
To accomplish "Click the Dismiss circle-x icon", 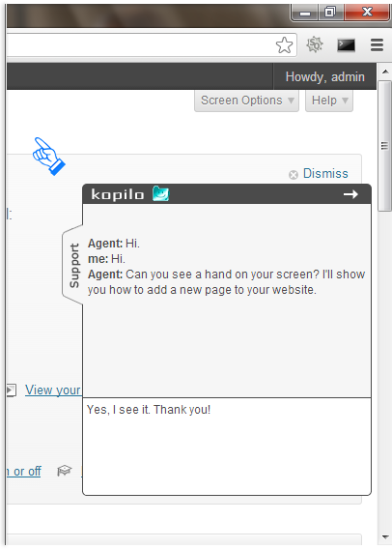I will coord(294,174).
